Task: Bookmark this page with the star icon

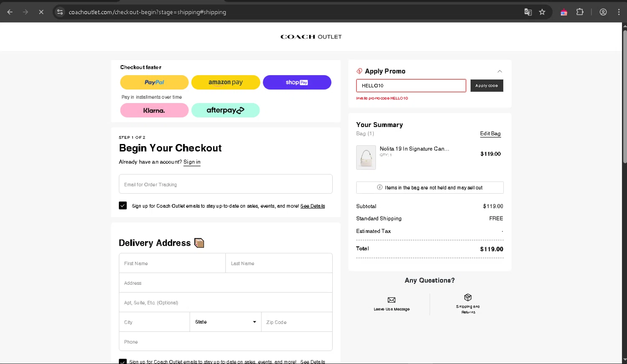Action: tap(542, 12)
